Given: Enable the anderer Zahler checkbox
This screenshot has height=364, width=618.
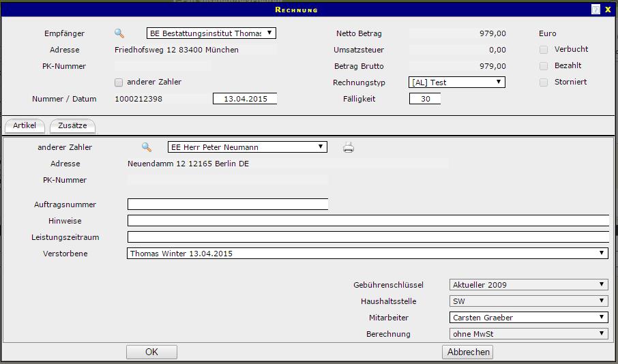Looking at the screenshot, I should click(119, 82).
